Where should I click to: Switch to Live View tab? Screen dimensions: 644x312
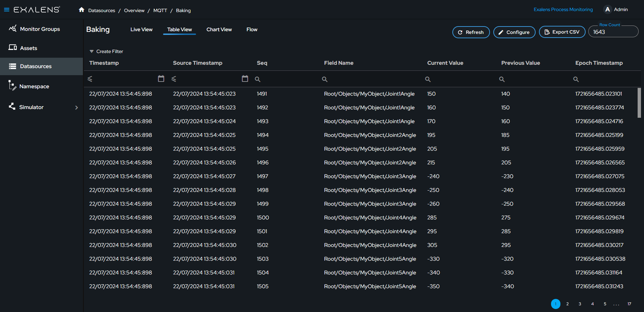click(141, 30)
